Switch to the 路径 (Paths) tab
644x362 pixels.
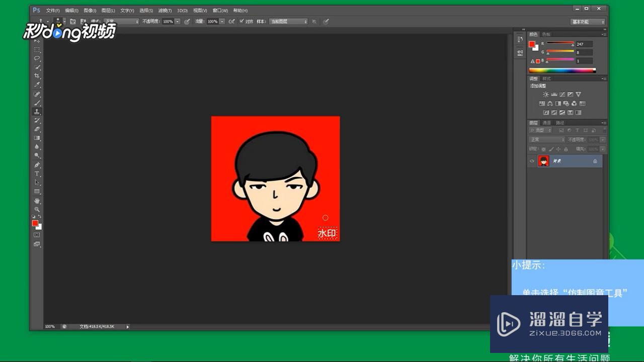coord(560,123)
